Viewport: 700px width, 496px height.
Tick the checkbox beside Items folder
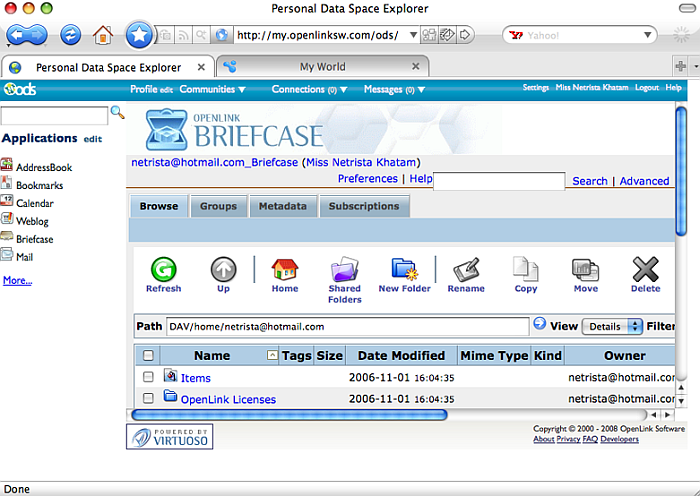(149, 377)
